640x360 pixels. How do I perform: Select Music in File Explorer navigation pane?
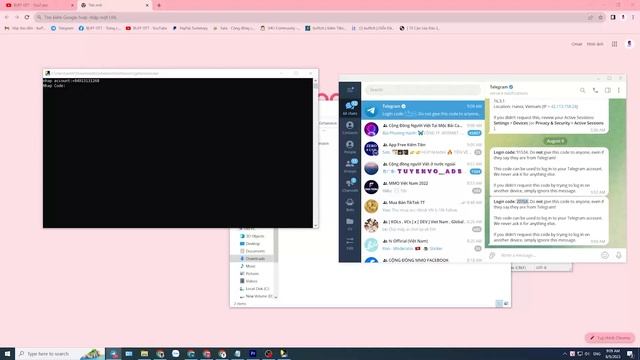tap(250, 266)
